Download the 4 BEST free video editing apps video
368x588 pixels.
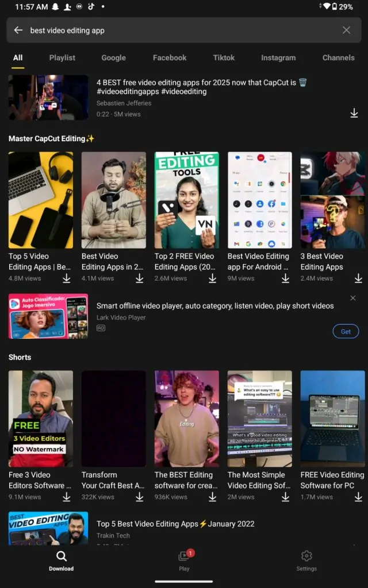coord(354,113)
